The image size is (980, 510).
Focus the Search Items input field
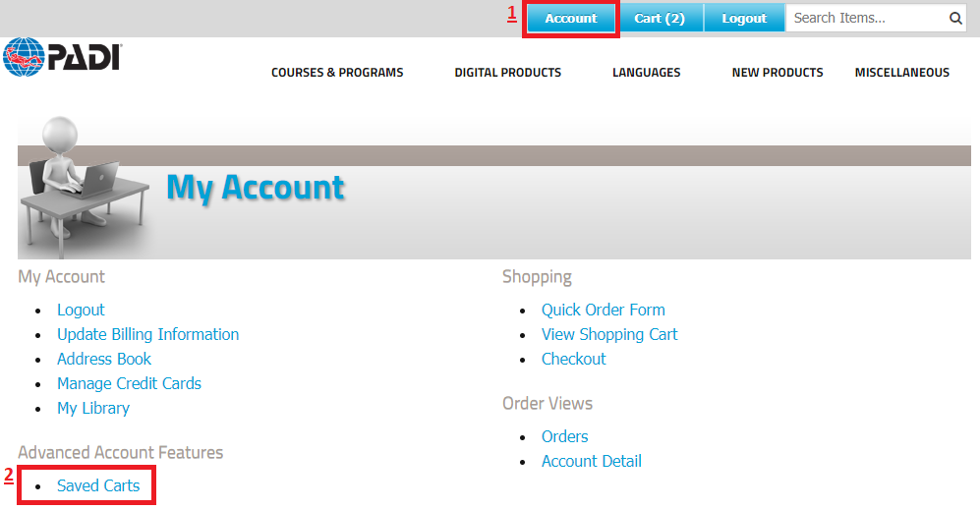point(865,18)
